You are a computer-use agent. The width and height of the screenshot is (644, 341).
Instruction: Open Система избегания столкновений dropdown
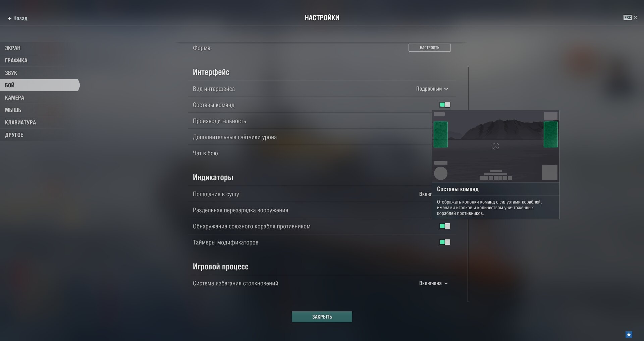pos(433,283)
